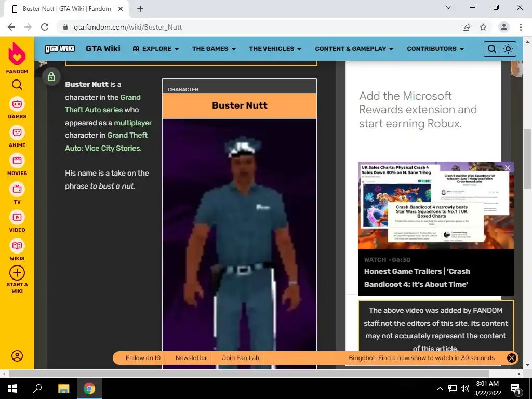Click the Start a Wiki plus icon

point(17,273)
